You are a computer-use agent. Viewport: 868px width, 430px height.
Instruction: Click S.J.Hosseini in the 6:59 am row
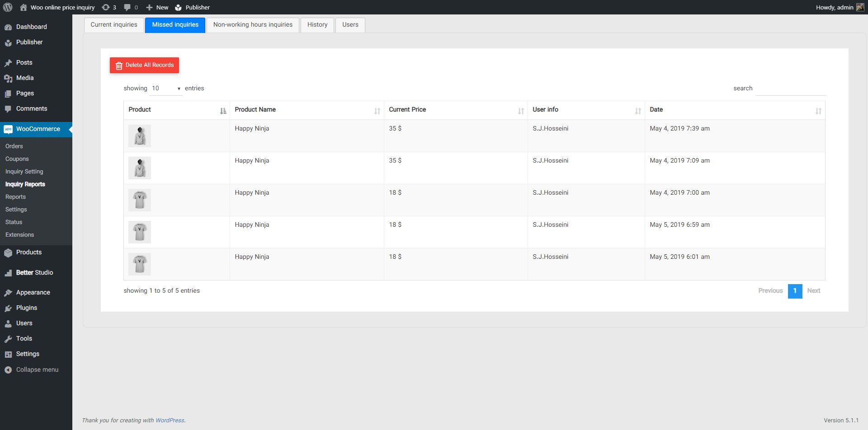pyautogui.click(x=550, y=225)
